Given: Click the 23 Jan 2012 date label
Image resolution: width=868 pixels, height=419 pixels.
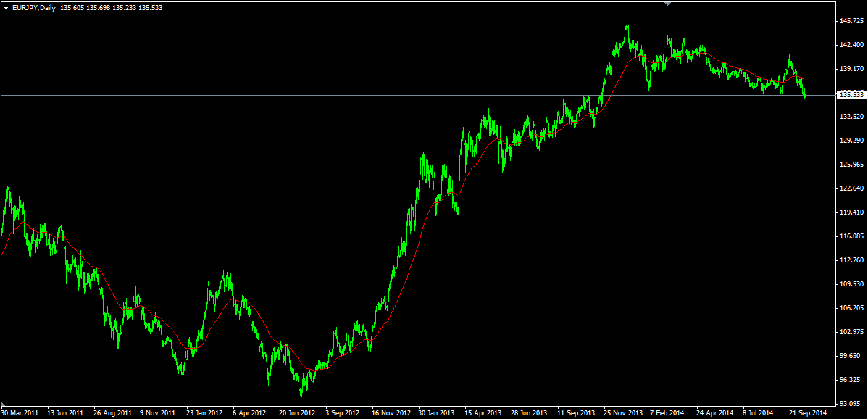Looking at the screenshot, I should 204,413.
